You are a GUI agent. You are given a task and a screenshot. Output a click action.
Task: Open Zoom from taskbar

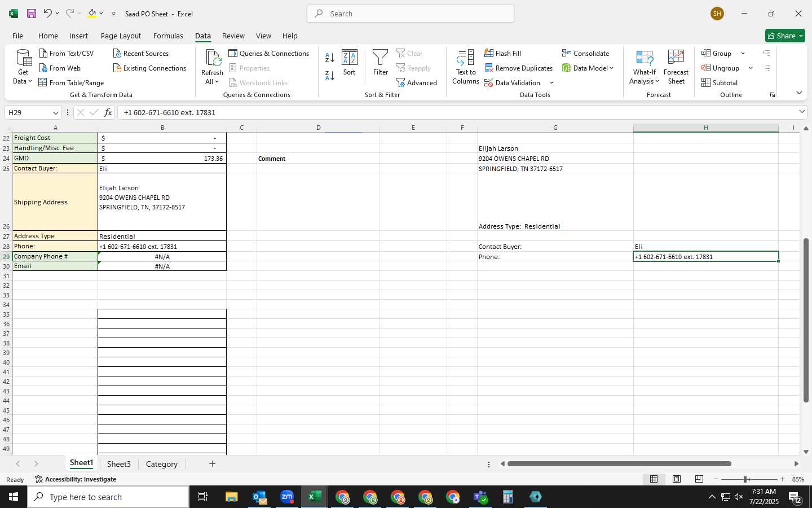pos(287,497)
